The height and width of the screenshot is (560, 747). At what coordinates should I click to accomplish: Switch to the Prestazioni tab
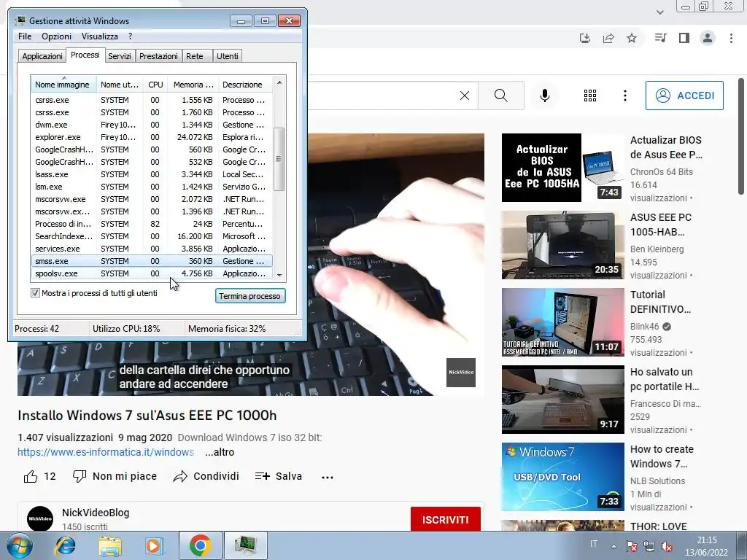158,56
